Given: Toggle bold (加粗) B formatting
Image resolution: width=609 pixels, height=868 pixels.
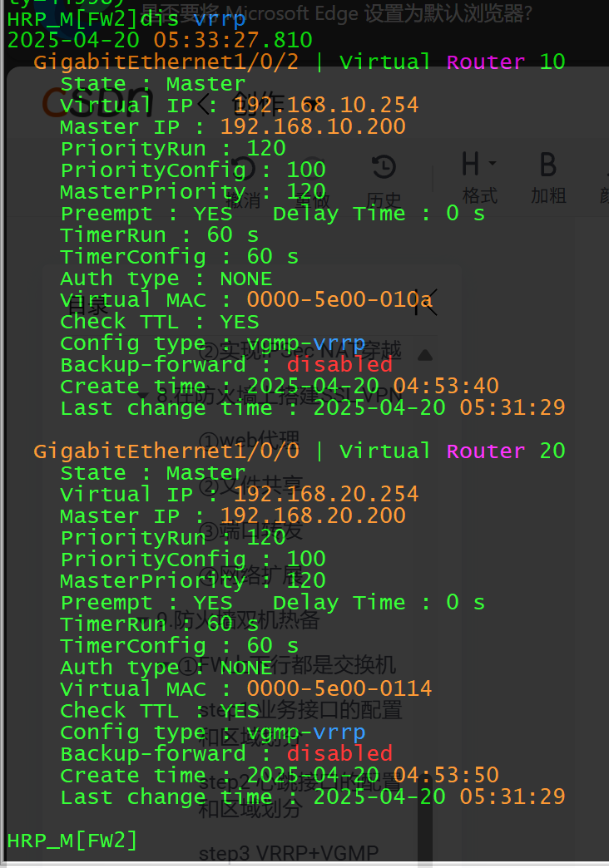Looking at the screenshot, I should [548, 165].
